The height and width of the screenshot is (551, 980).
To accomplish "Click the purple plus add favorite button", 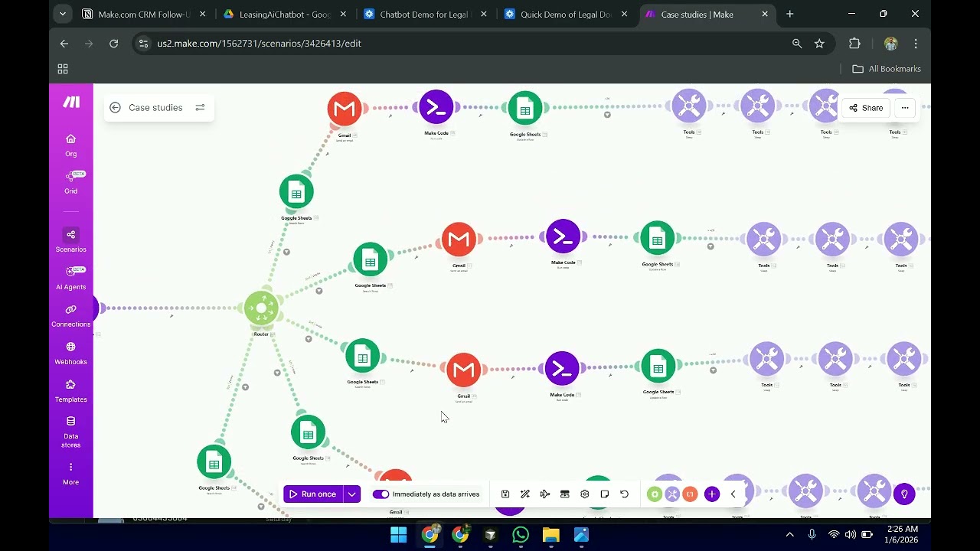I will [712, 494].
